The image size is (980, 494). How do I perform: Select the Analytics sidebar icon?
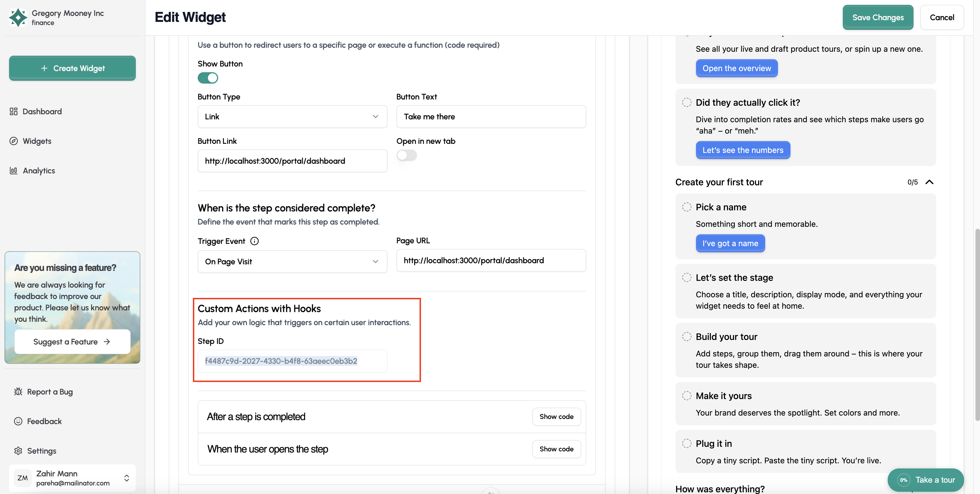click(14, 171)
